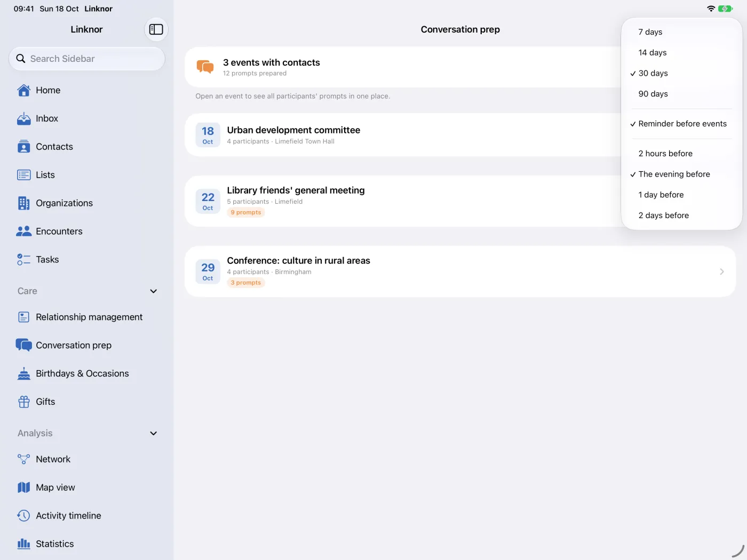Image resolution: width=747 pixels, height=560 pixels.
Task: Open Conference event via its chevron
Action: coord(722,271)
